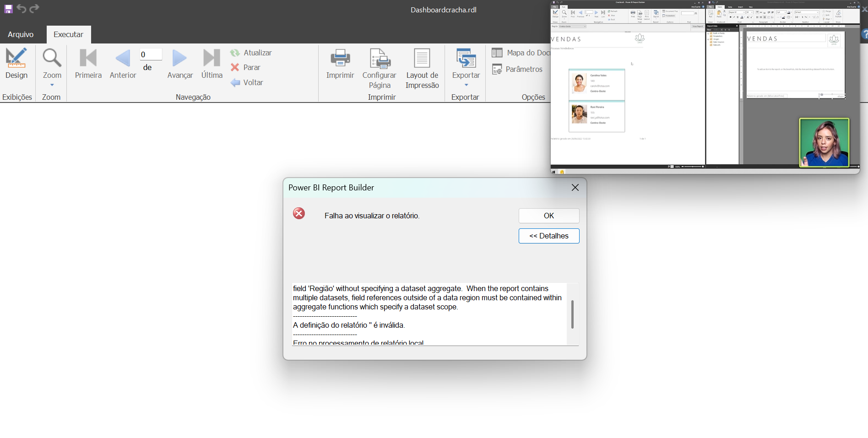
Task: Click Voltar to go back
Action: pyautogui.click(x=247, y=82)
